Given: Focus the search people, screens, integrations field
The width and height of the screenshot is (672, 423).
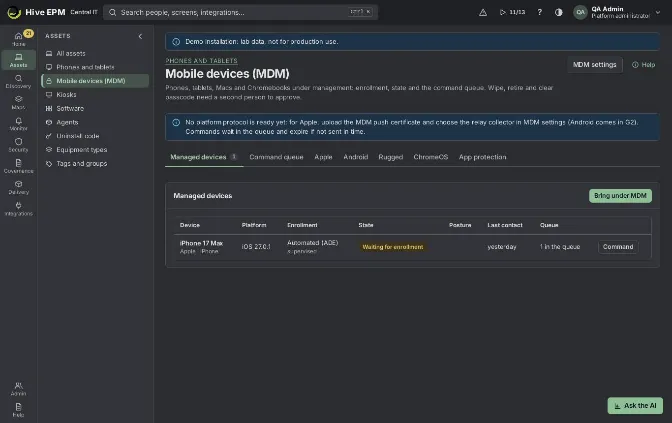Looking at the screenshot, I should pos(240,12).
